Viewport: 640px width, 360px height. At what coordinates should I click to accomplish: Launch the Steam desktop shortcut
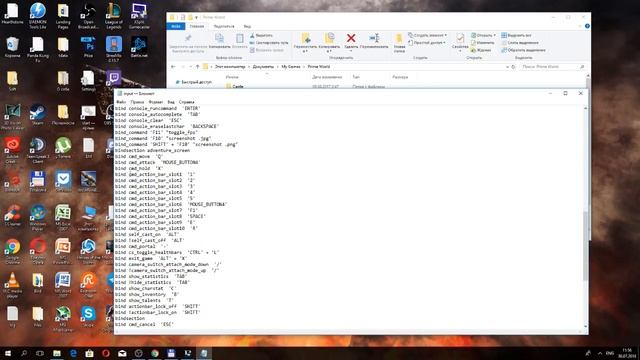point(38,114)
